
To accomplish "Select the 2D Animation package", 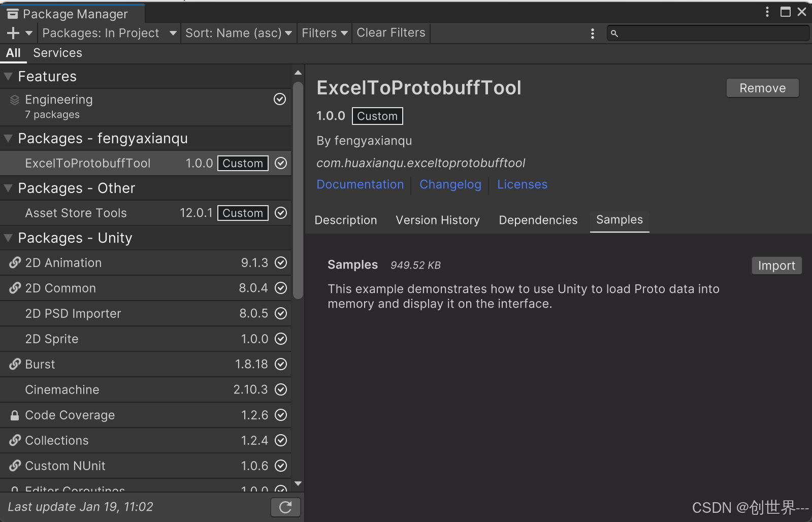I will click(146, 263).
